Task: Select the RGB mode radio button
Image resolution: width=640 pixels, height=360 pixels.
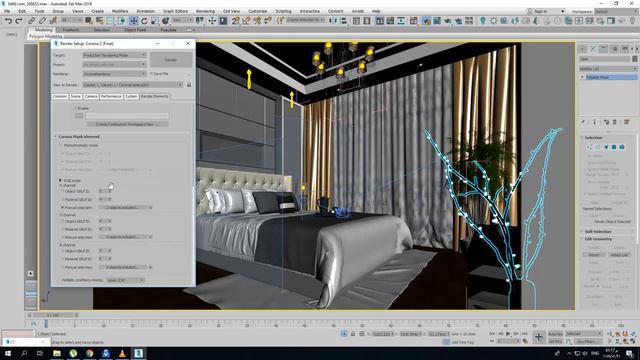Action: (60, 180)
